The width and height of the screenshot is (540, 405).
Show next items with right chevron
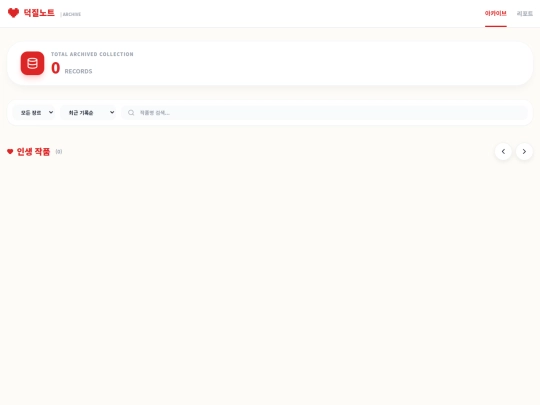(524, 152)
